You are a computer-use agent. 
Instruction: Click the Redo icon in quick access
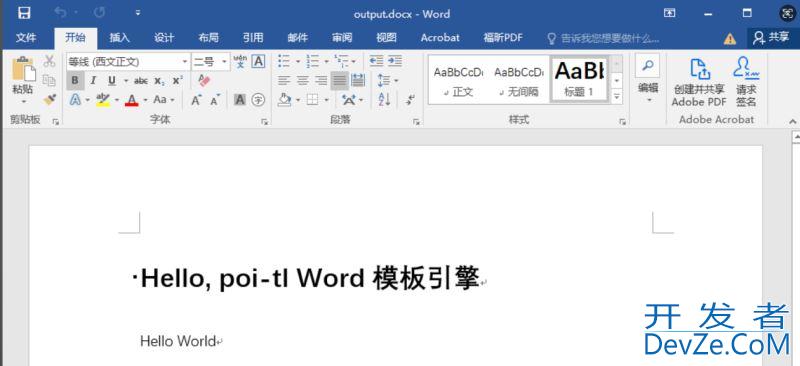pos(99,12)
